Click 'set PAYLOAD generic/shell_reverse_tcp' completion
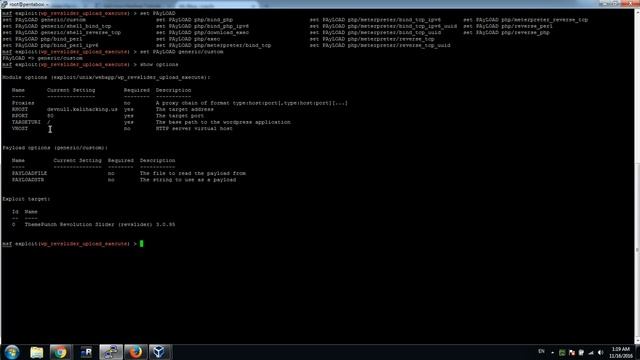This screenshot has height=360, width=640. (62, 33)
